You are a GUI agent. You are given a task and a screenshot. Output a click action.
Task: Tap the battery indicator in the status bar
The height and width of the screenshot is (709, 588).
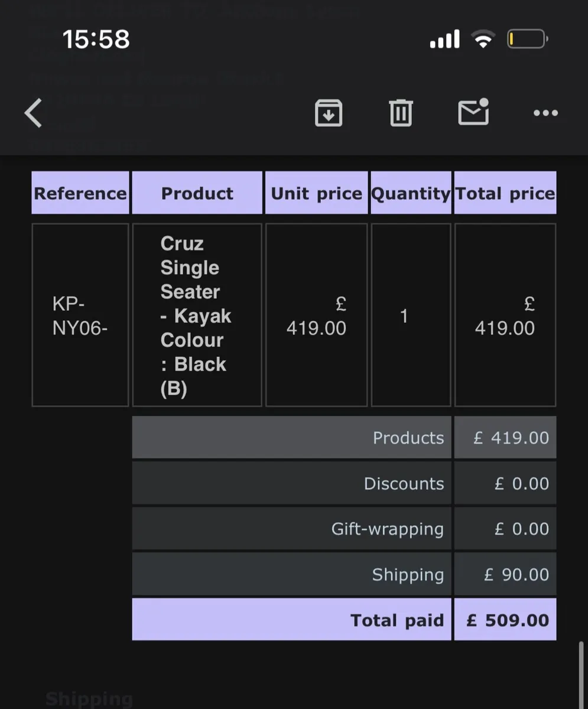tap(527, 40)
